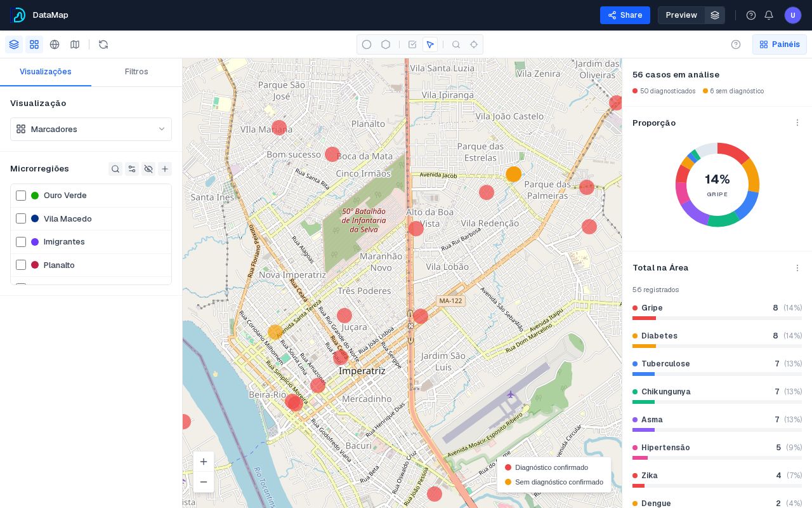Select the checkbox selection tool
The height and width of the screenshot is (508, 812).
tap(412, 44)
